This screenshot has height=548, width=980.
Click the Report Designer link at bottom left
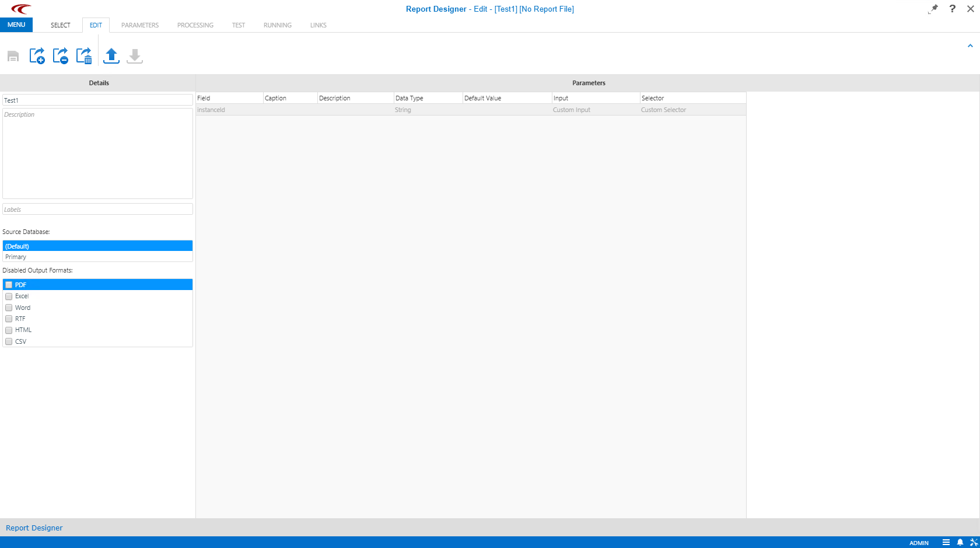34,528
